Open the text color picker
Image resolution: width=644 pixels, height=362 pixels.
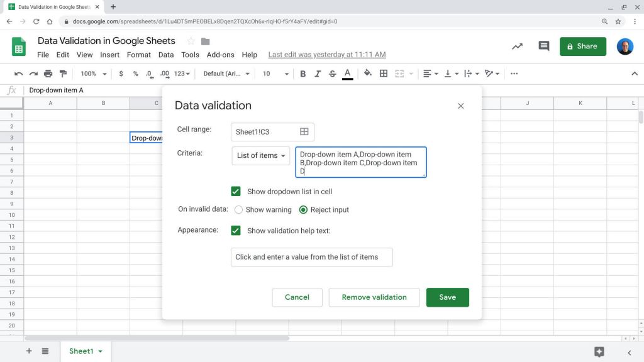coord(347,74)
